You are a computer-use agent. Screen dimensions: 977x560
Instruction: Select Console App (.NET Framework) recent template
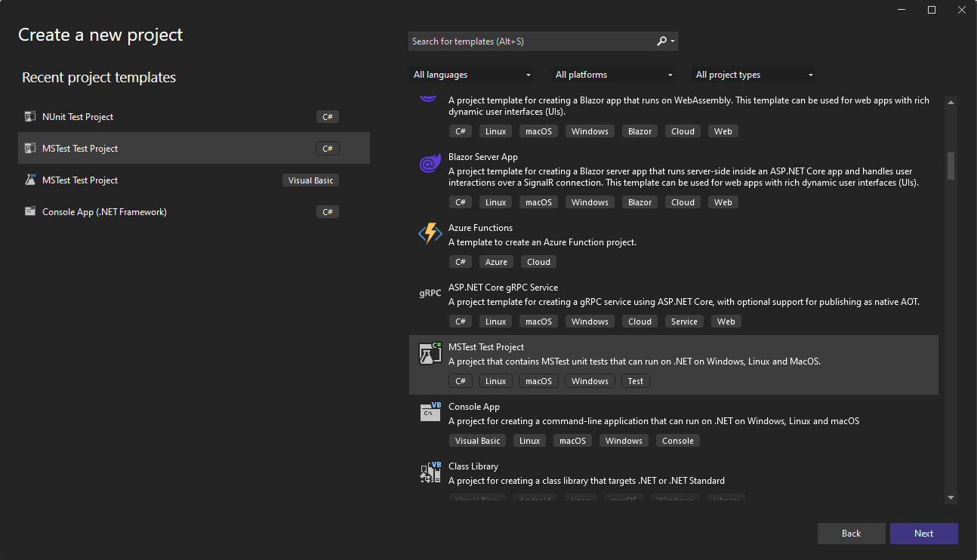pyautogui.click(x=194, y=212)
